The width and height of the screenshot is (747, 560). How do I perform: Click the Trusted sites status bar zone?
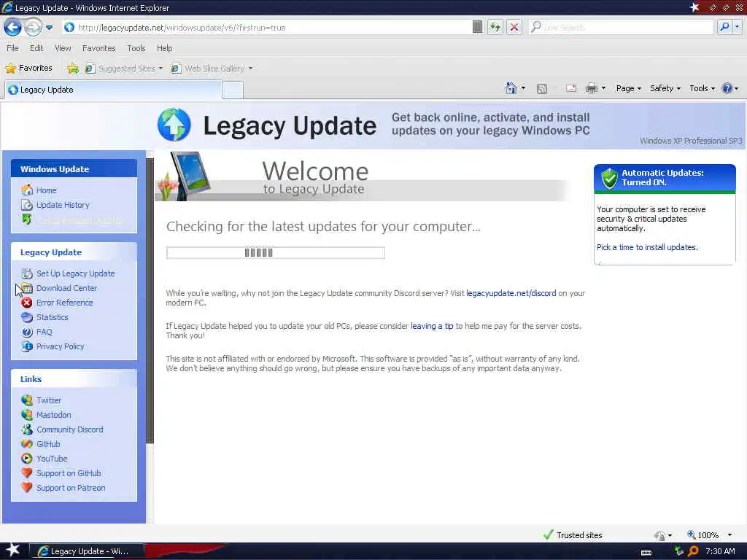(x=573, y=534)
